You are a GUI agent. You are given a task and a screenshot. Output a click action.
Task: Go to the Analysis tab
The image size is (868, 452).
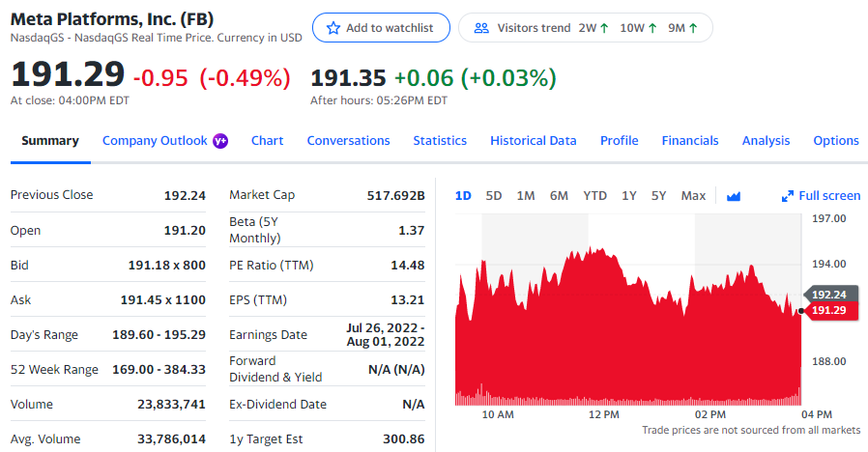pos(766,141)
